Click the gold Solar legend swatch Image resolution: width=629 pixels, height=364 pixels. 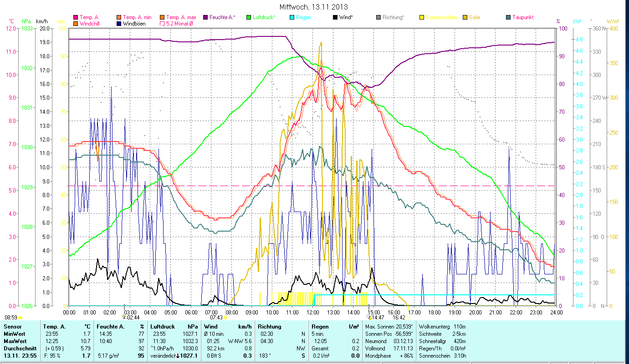click(x=465, y=17)
